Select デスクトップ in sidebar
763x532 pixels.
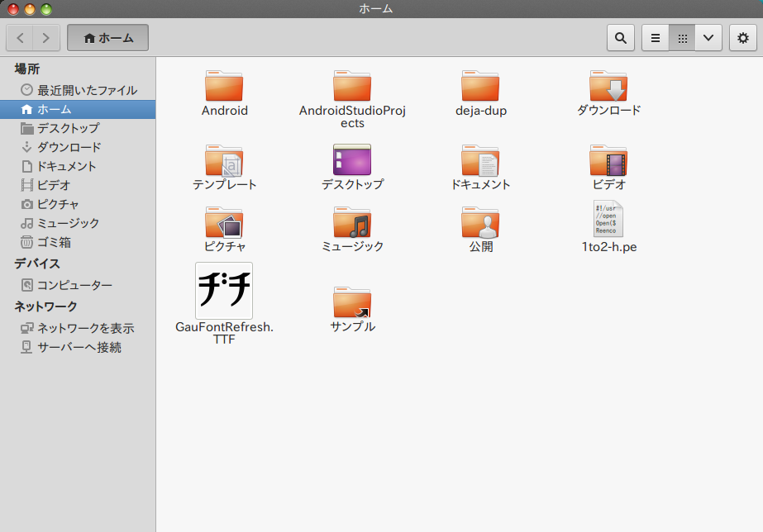pyautogui.click(x=78, y=128)
